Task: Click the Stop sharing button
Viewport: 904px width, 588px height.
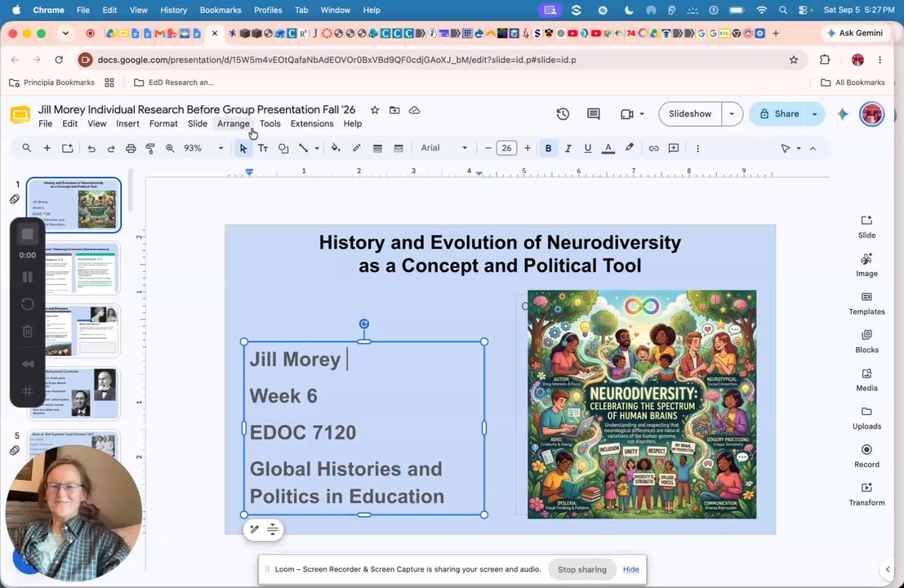Action: tap(581, 569)
